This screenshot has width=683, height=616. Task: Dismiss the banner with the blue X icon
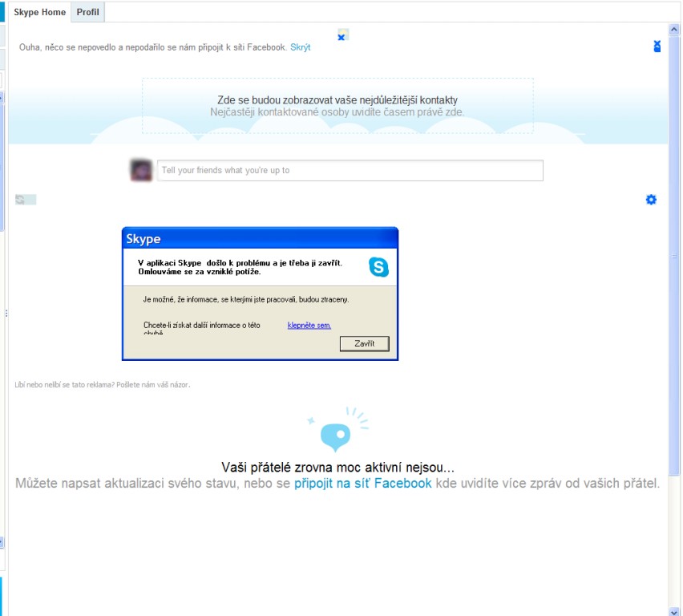point(657,47)
